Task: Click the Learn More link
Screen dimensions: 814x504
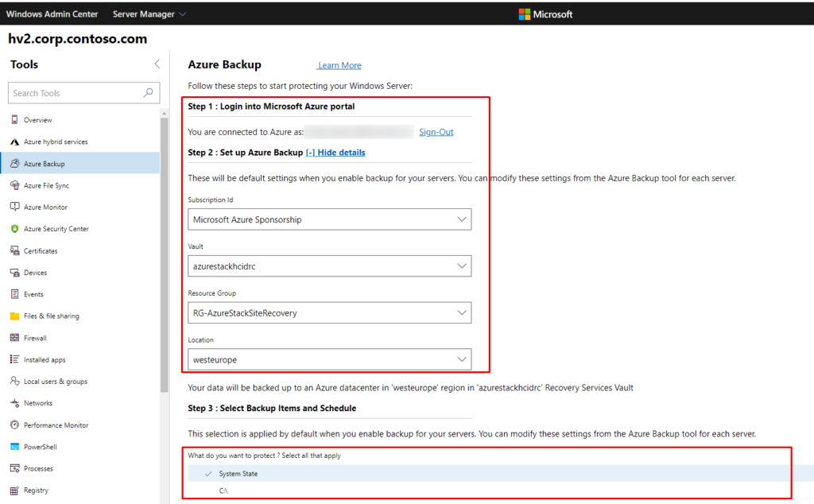Action: tap(339, 65)
